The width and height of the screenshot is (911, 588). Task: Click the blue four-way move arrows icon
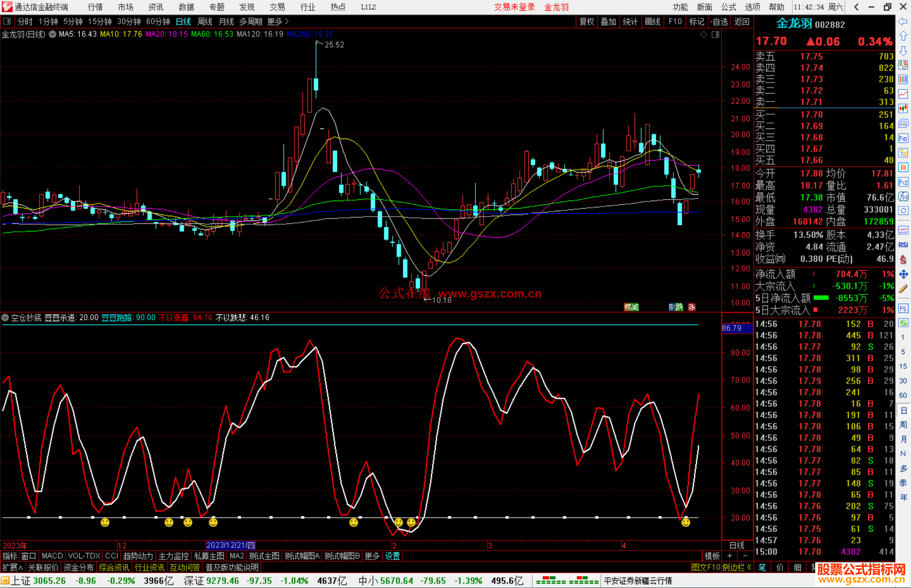[903, 274]
